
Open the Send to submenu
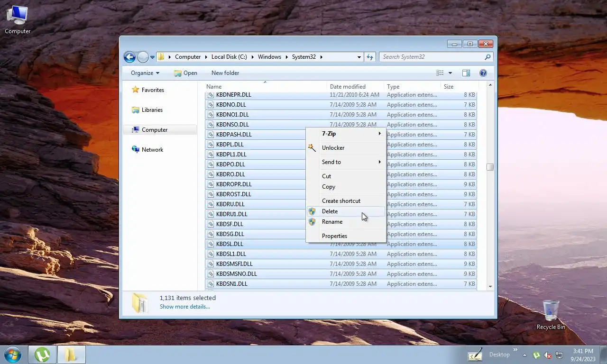tap(346, 162)
